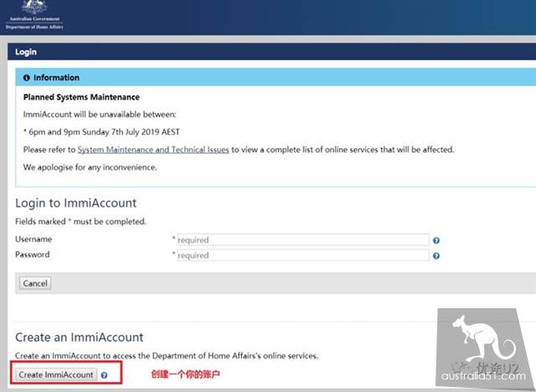Screen dimensions: 536x392
Task: Click 'We apologise for any inconvenience.' text
Action: (90, 168)
